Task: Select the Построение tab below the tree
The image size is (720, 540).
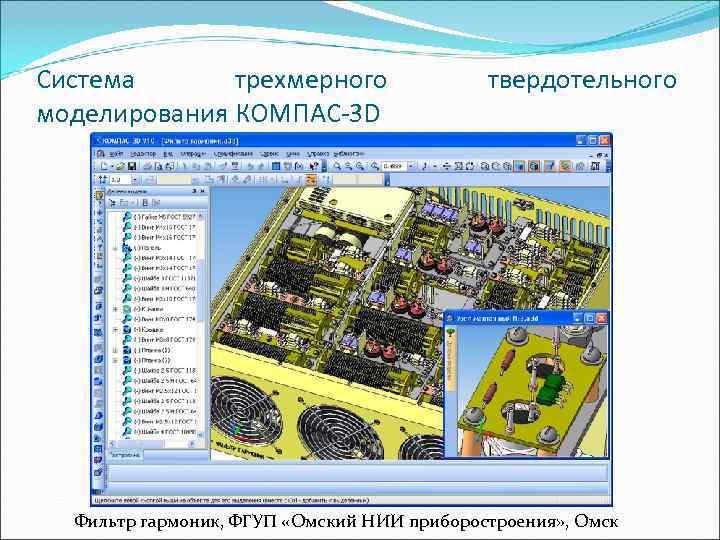Action: click(125, 455)
